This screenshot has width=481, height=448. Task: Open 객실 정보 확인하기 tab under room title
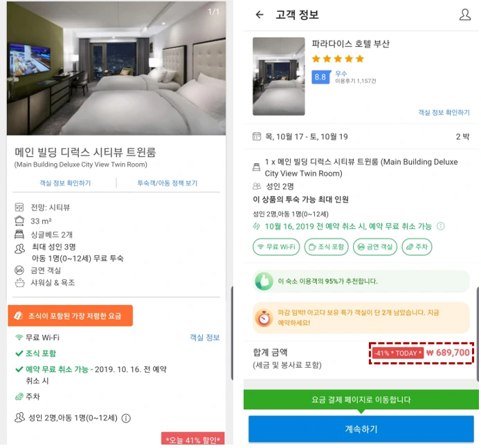click(65, 183)
